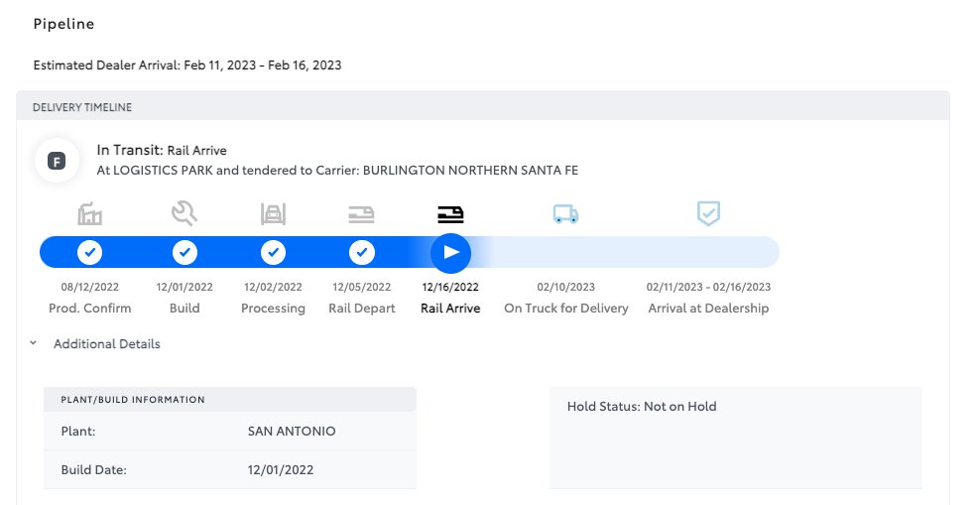Screen dimensions: 980x505
Task: Click the wrench Build stage icon
Action: (184, 213)
